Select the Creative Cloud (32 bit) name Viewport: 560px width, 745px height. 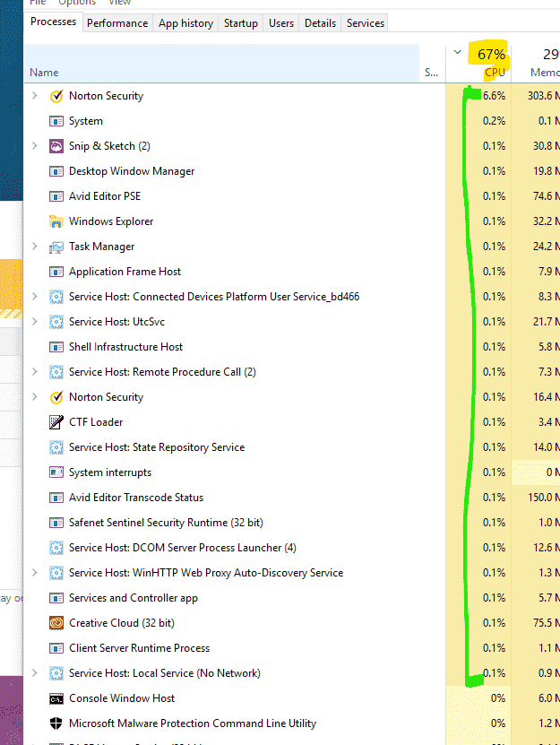pyautogui.click(x=122, y=623)
